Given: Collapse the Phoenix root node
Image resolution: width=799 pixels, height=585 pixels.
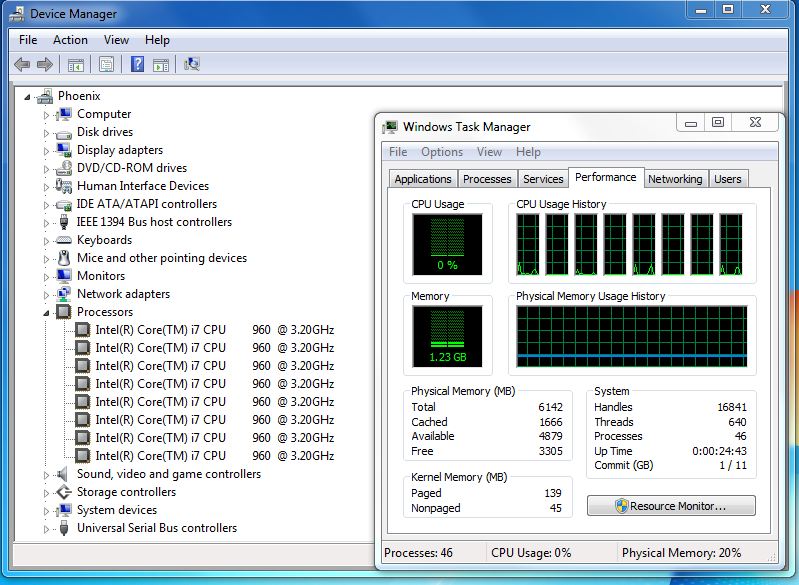Looking at the screenshot, I should coord(28,97).
